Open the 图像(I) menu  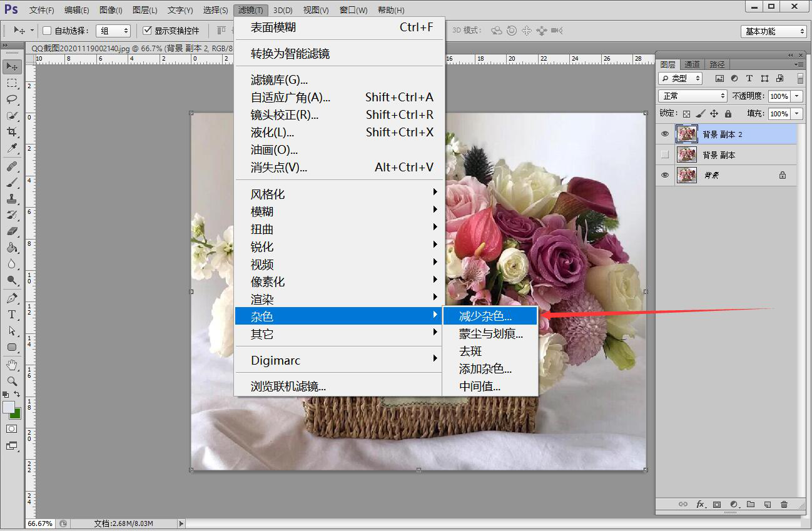[x=111, y=10]
